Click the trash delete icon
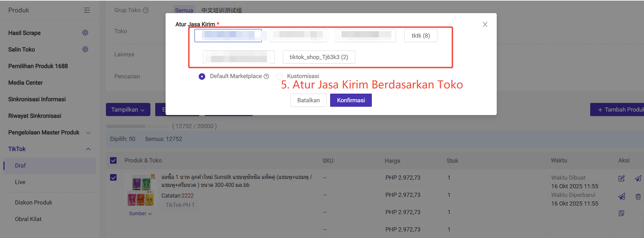Screen dimensions: 644x238 638,197
